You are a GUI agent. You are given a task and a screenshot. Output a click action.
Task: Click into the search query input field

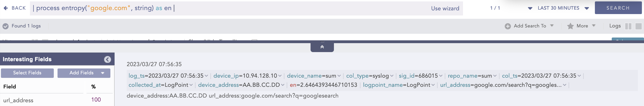225,8
